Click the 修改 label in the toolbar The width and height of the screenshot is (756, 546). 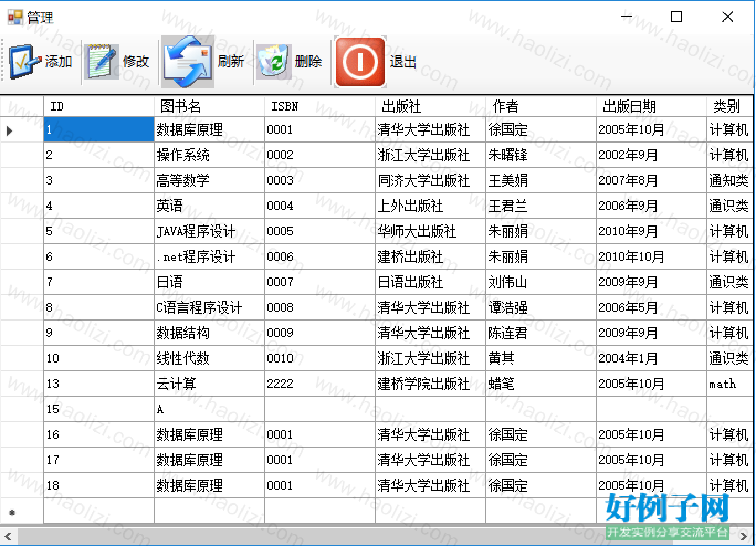tap(136, 62)
